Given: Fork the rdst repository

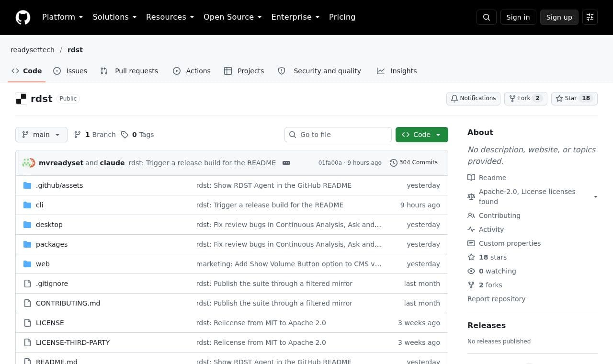Looking at the screenshot, I should (x=526, y=99).
